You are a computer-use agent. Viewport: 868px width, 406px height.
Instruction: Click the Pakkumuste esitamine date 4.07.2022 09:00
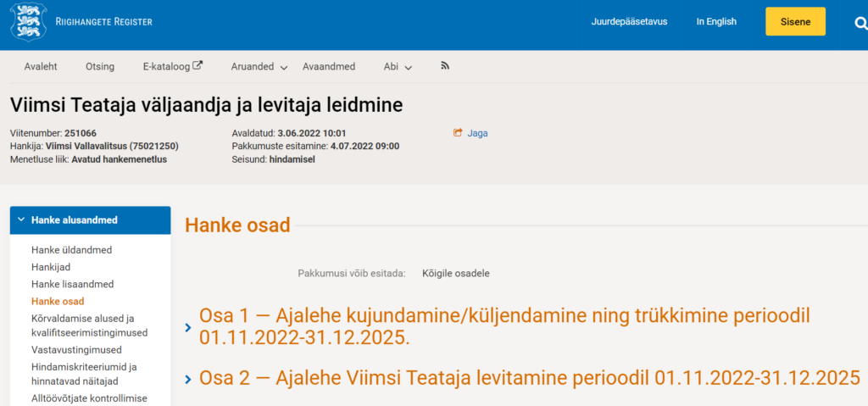tap(364, 147)
